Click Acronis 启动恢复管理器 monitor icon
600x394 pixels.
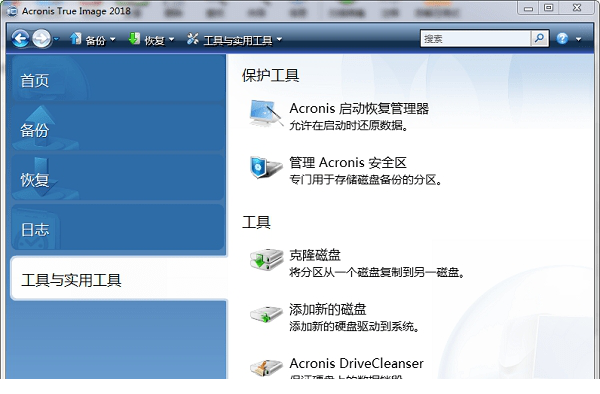coord(266,113)
